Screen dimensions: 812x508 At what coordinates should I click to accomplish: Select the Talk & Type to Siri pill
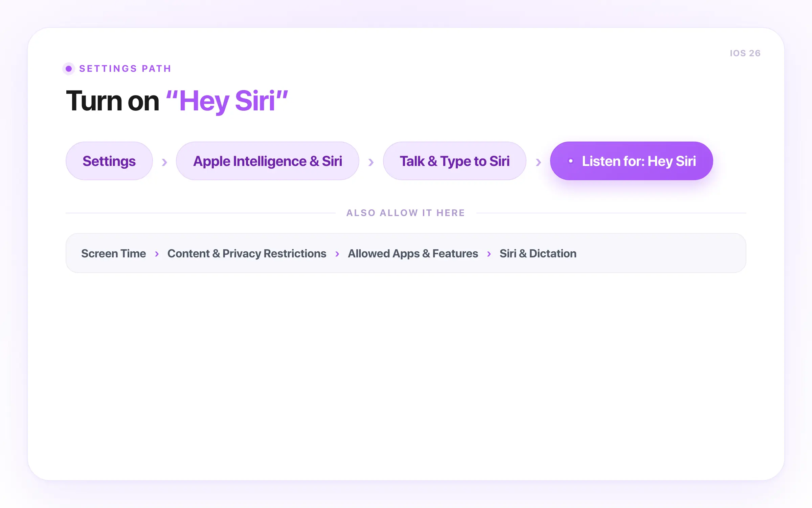click(454, 161)
